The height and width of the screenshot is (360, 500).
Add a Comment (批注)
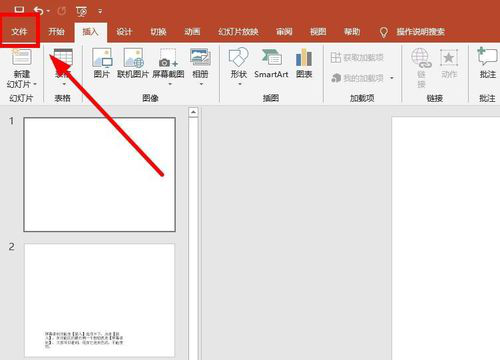487,63
